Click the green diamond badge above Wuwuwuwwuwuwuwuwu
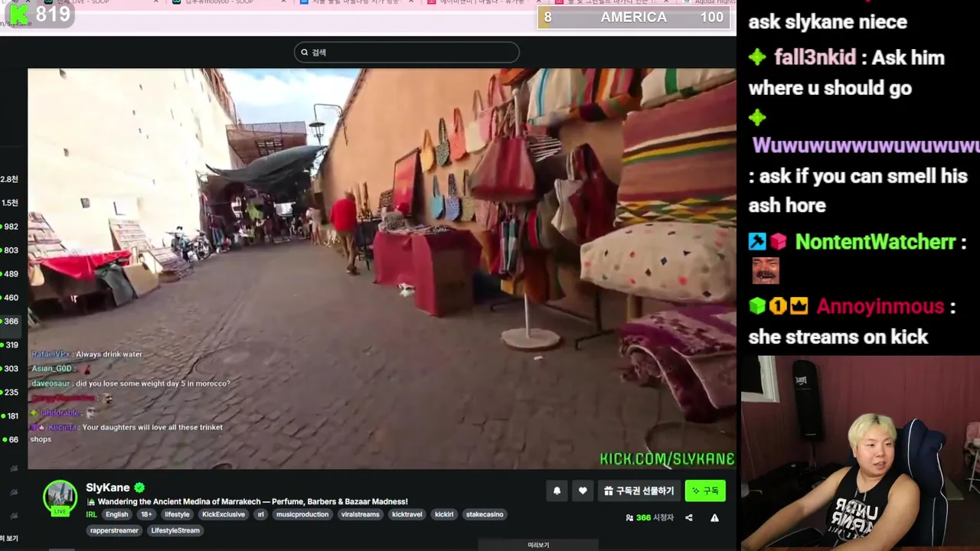Image resolution: width=980 pixels, height=551 pixels. pyautogui.click(x=757, y=118)
